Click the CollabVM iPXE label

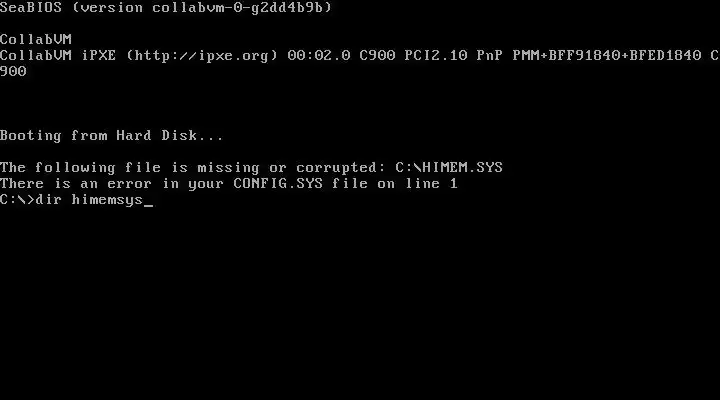click(58, 56)
